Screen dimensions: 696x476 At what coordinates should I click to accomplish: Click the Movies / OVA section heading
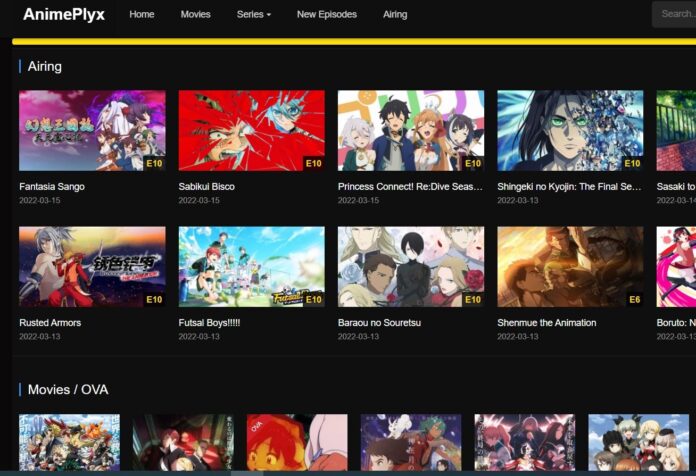[68, 390]
